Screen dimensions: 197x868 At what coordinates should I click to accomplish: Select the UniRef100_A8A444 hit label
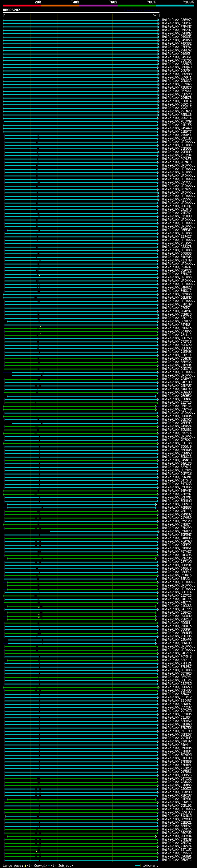(x=177, y=745)
